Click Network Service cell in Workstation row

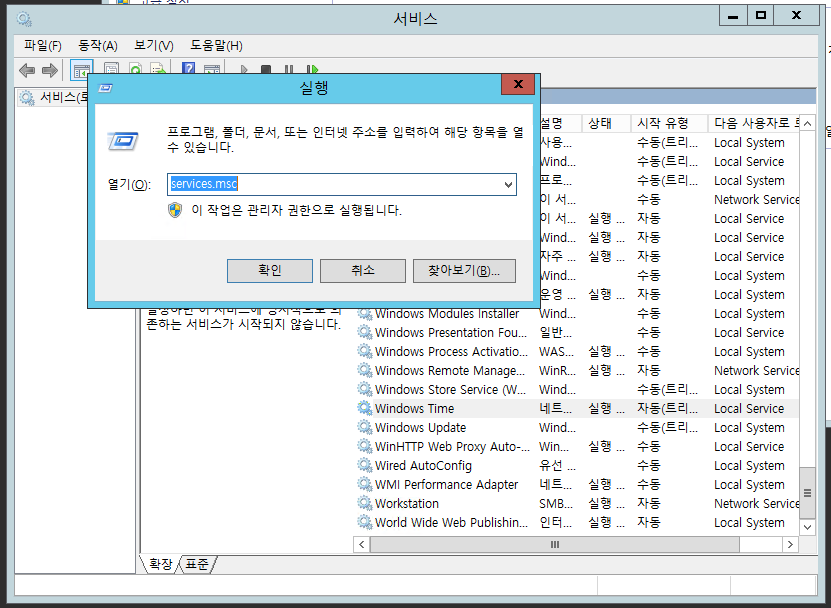756,504
